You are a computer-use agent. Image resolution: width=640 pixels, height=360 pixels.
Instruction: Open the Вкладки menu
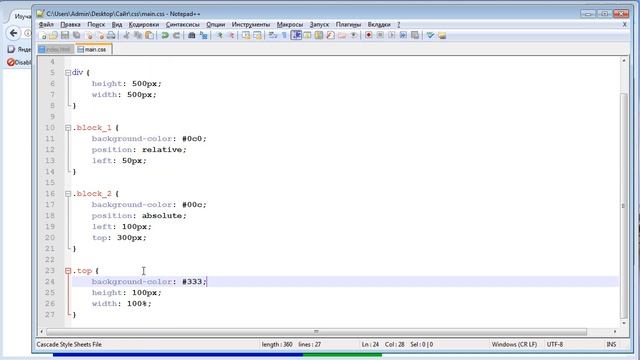pos(379,24)
